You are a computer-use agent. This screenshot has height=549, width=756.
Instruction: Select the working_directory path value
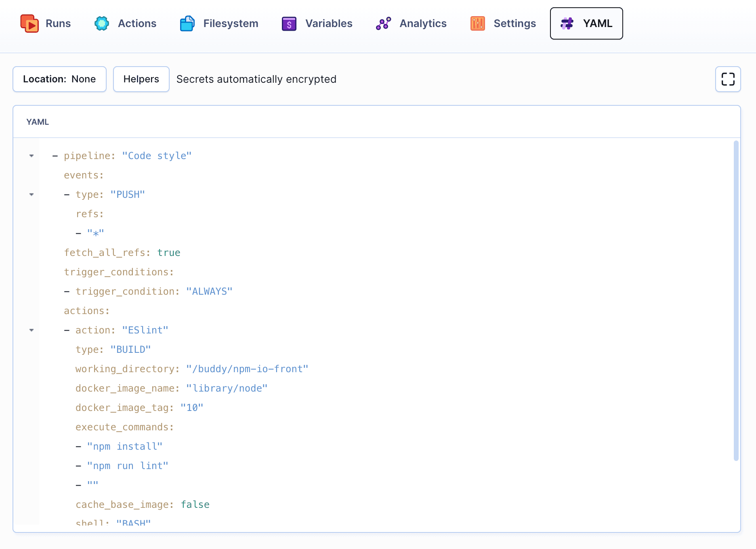(x=246, y=369)
